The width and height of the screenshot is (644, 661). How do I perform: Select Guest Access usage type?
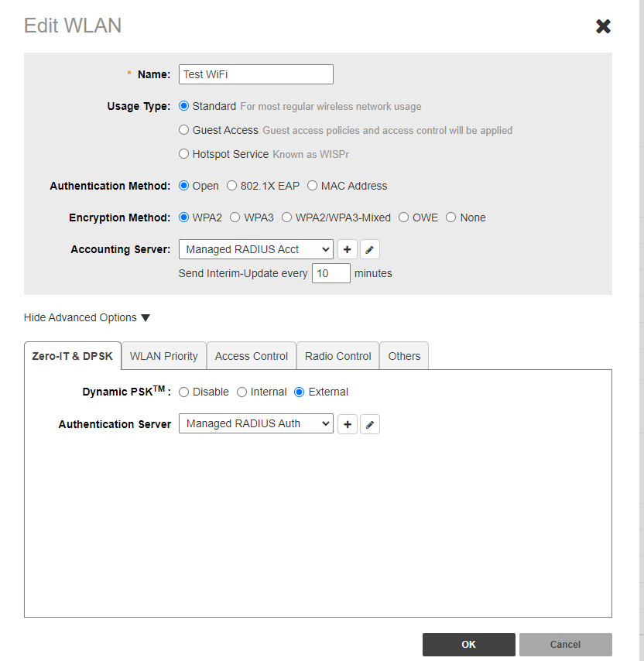[x=183, y=130]
